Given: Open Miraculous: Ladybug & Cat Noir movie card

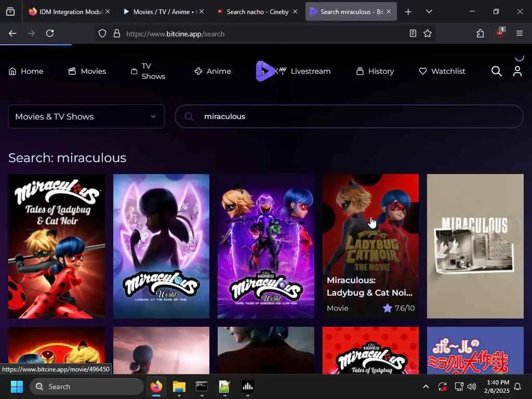Looking at the screenshot, I should (x=370, y=246).
